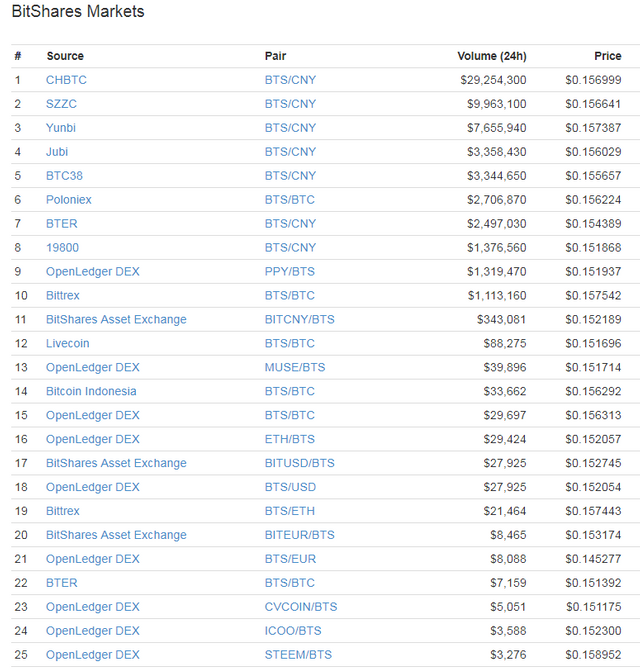This screenshot has width=640, height=669.
Task: Click the BTS/USD pair link
Action: coord(290,486)
